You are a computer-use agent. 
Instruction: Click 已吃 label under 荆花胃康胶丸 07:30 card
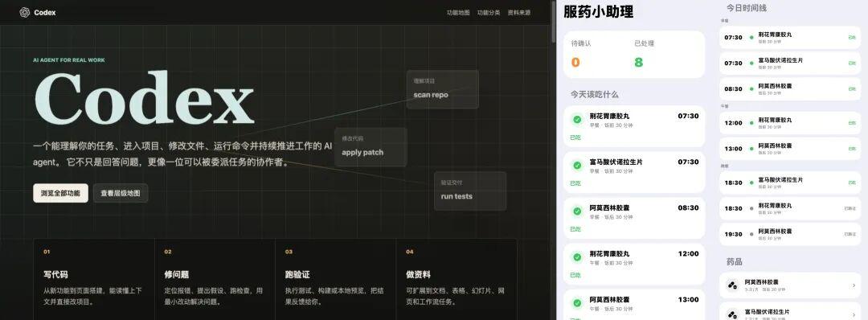(x=575, y=137)
